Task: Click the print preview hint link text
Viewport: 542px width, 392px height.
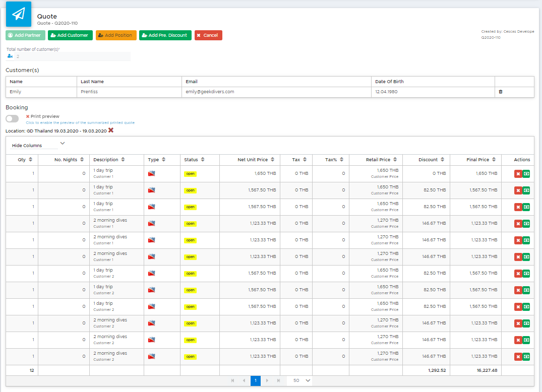Action: click(80, 122)
